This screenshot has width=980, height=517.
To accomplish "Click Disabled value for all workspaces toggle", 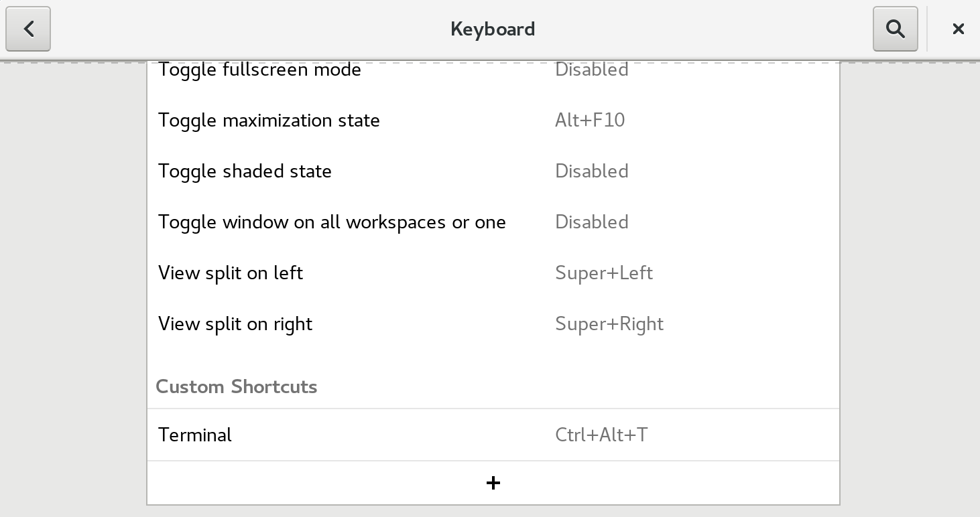I will [x=592, y=222].
